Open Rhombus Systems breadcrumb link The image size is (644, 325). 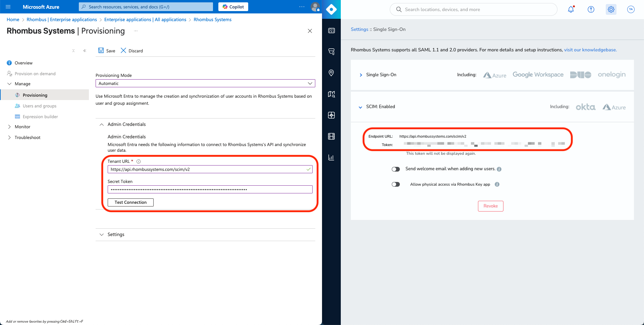coord(213,19)
